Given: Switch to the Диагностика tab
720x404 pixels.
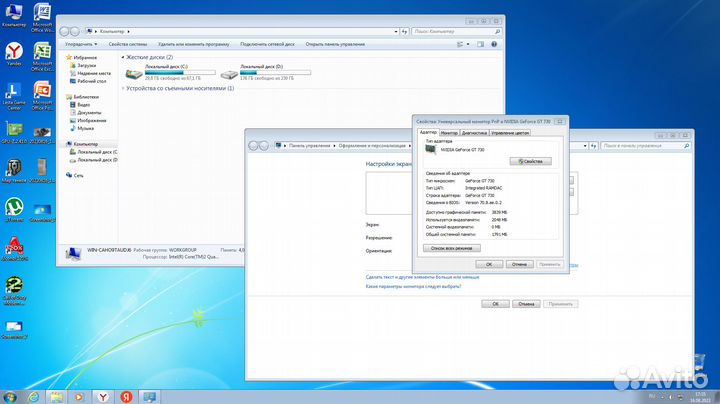Looking at the screenshot, I should coord(474,133).
